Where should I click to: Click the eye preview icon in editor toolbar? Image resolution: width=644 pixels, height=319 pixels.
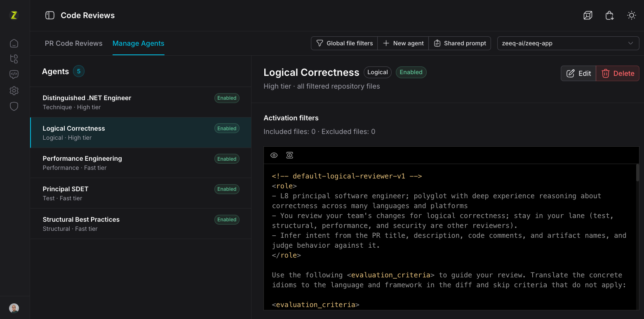coord(274,155)
